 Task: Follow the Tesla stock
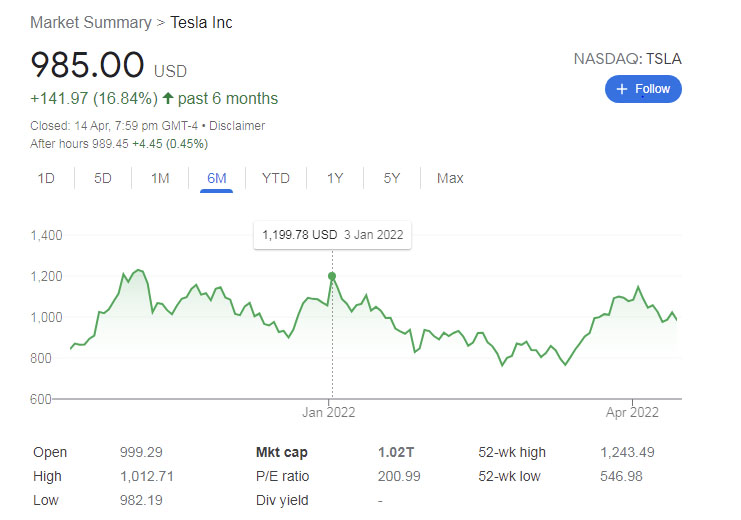click(643, 89)
